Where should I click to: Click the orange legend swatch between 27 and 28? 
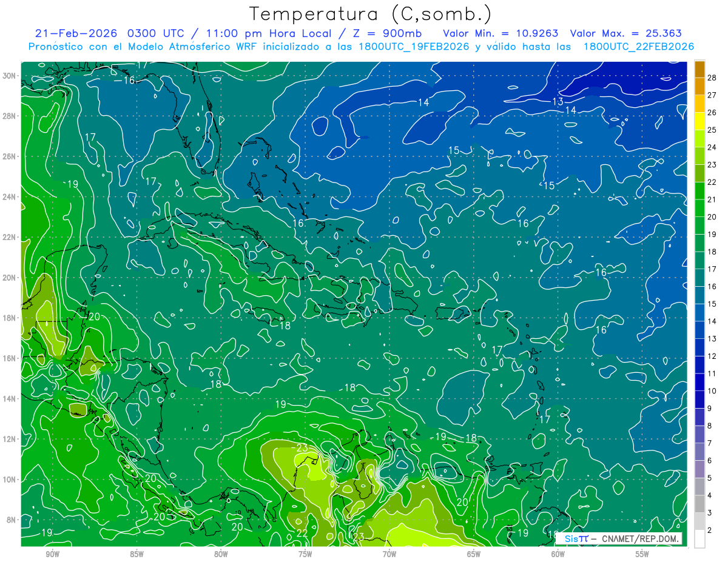coord(699,87)
